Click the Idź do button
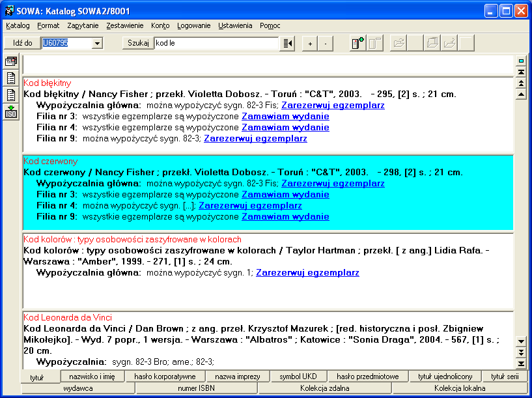The width and height of the screenshot is (532, 398). (x=22, y=43)
